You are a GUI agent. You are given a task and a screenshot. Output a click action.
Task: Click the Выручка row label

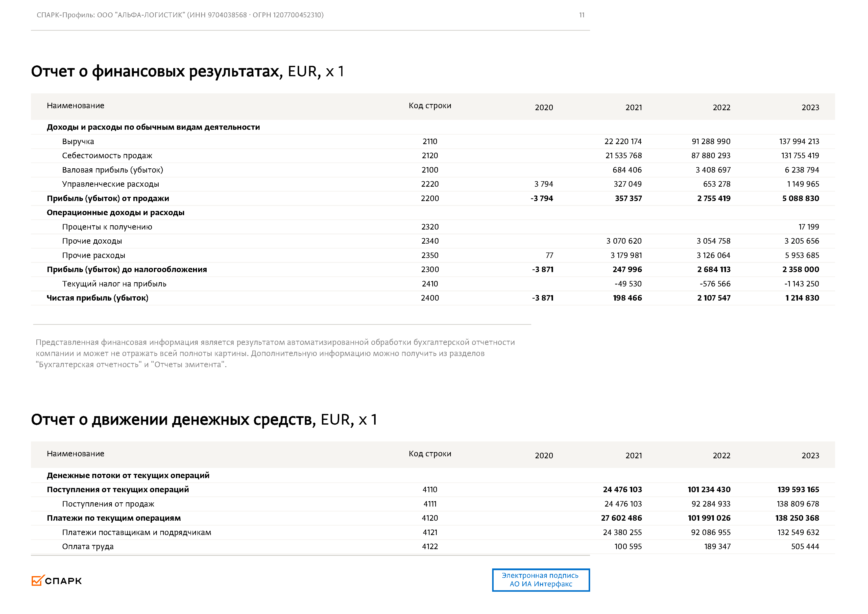pyautogui.click(x=78, y=141)
